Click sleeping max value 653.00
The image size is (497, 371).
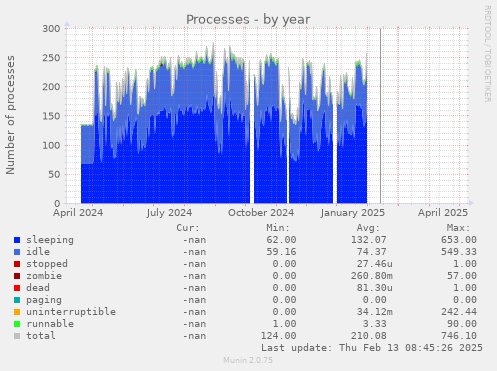(459, 240)
